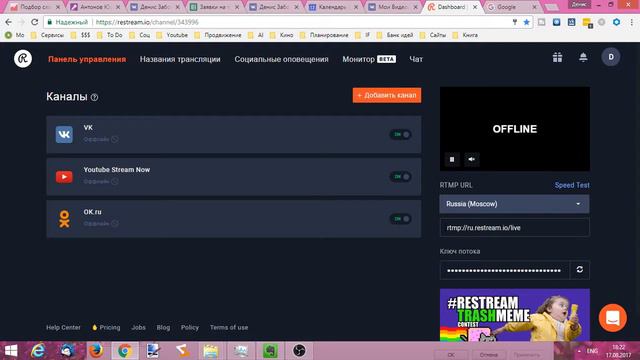The width and height of the screenshot is (640, 360).
Task: Toggle the Youtube Stream Now channel switch
Action: 400,177
